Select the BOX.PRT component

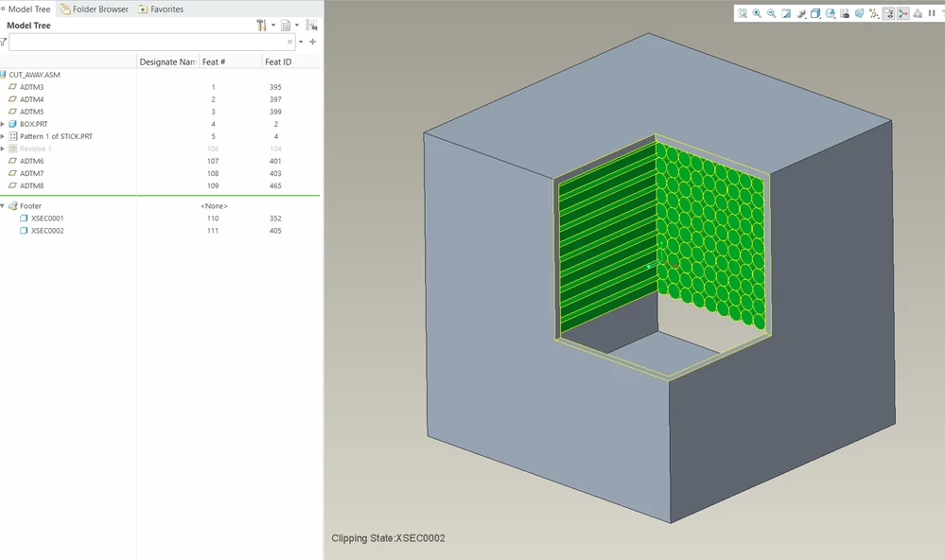click(x=34, y=124)
